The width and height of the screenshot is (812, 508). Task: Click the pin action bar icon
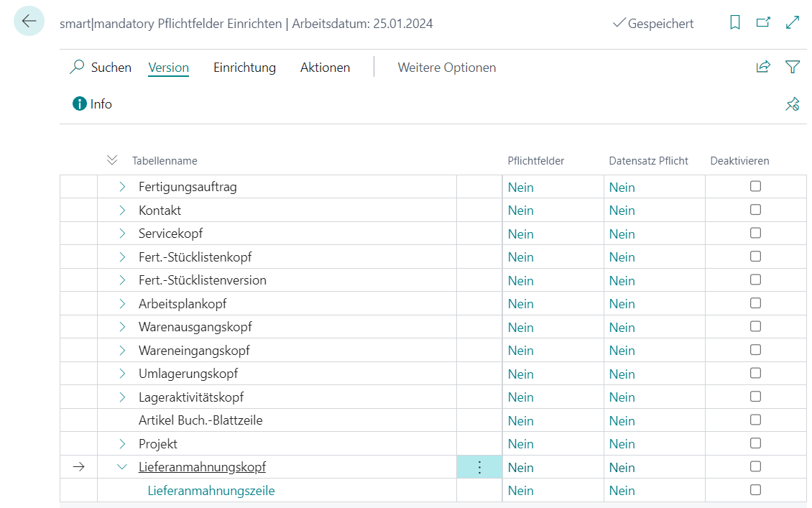pyautogui.click(x=793, y=104)
